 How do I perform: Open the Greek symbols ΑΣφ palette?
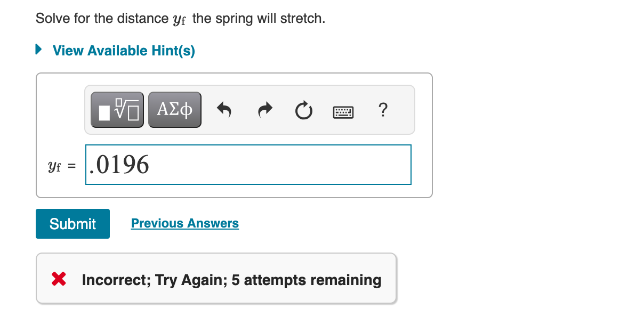point(174,109)
